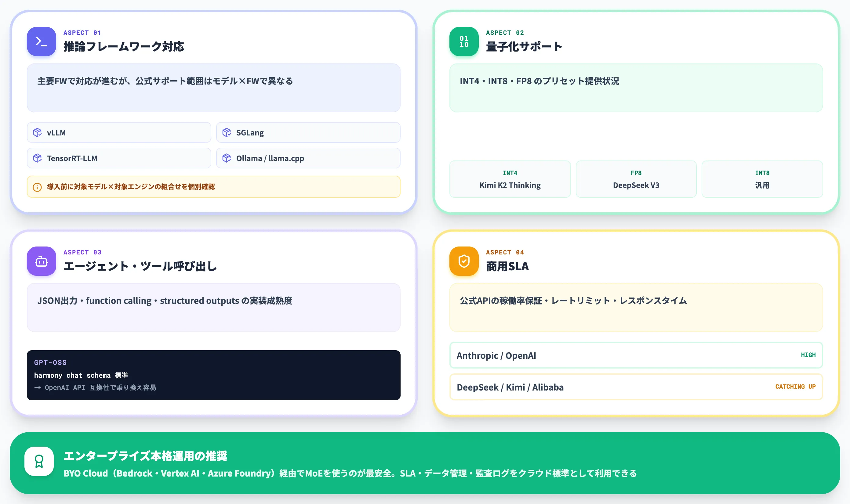
Task: Click the description starting 'JSON出力・function calling'
Action: click(x=165, y=301)
